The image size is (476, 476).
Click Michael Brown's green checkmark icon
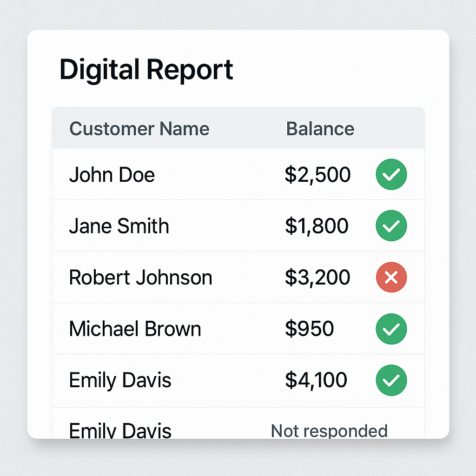391,329
